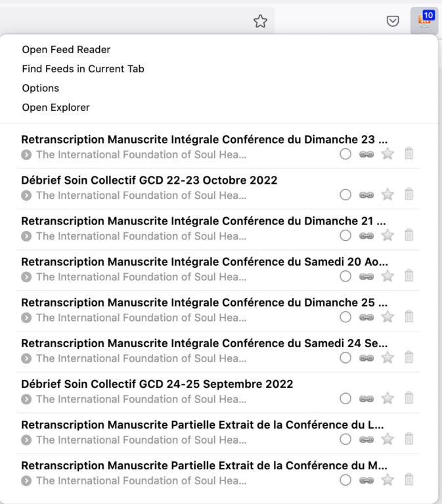Open the Débrief Soin Collectif GCD 22-23 Octobre 2022 article
The width and height of the screenshot is (442, 504).
coord(149,180)
